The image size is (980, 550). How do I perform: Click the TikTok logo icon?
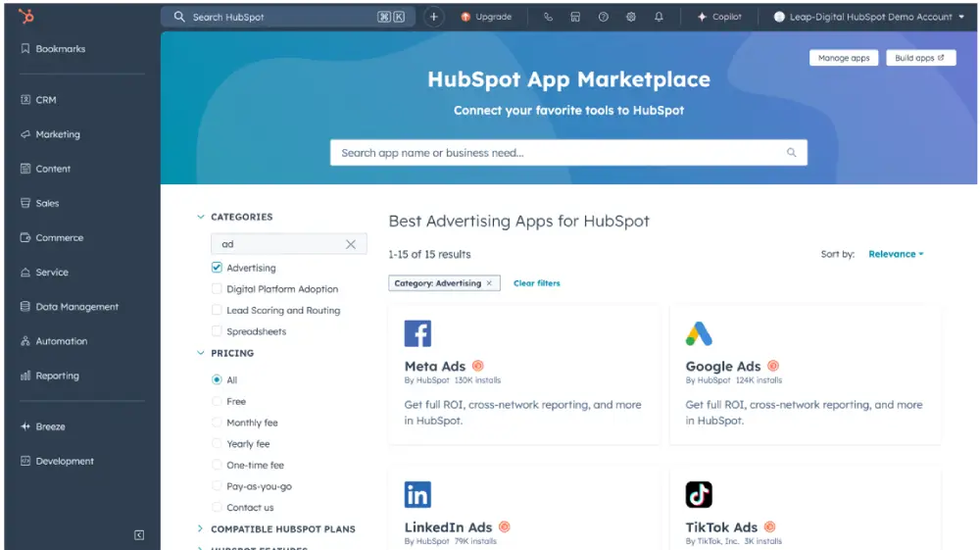699,495
